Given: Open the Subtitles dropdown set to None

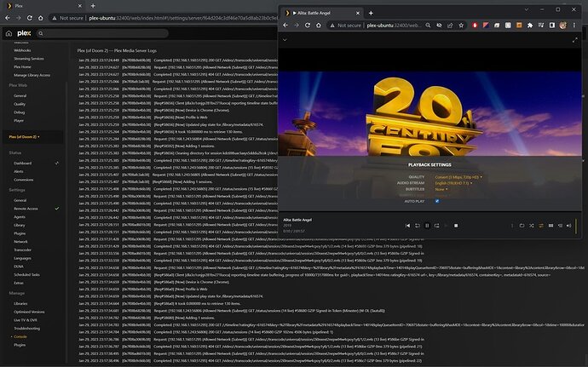Looking at the screenshot, I should pyautogui.click(x=441, y=189).
